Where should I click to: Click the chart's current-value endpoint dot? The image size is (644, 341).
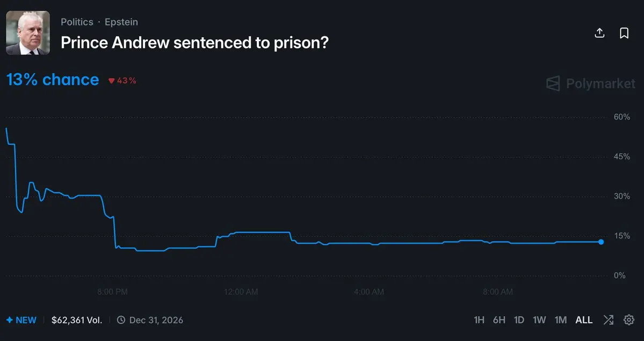pyautogui.click(x=601, y=242)
